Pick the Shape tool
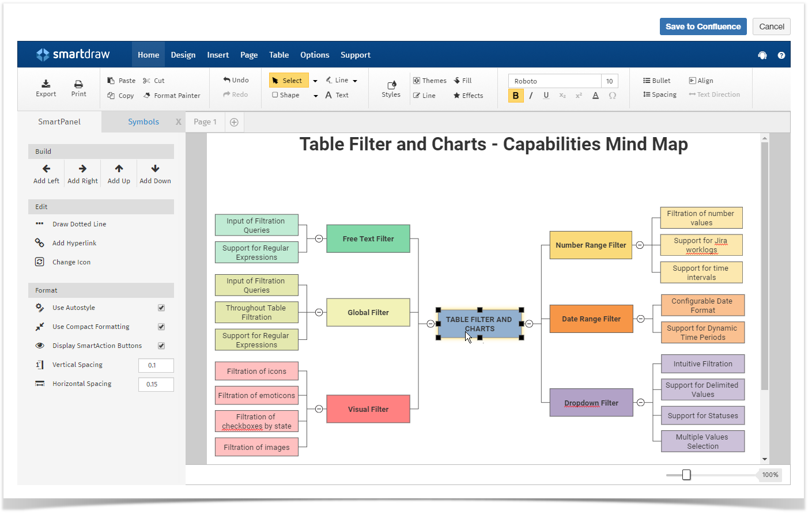812x515 pixels. point(286,95)
